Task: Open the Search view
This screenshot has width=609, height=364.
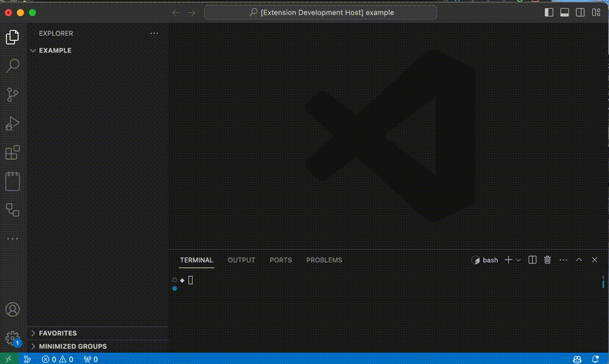Action: pos(12,65)
